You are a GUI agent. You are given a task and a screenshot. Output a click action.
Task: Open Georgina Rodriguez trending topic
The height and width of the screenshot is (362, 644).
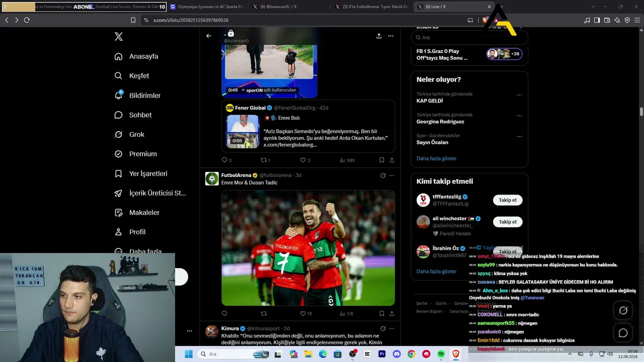coord(440,122)
